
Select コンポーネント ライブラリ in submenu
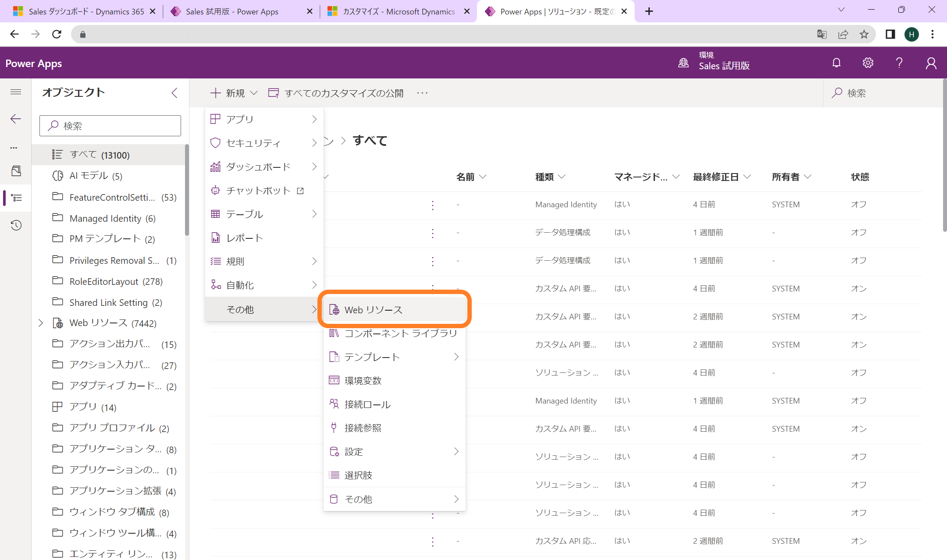coord(395,333)
